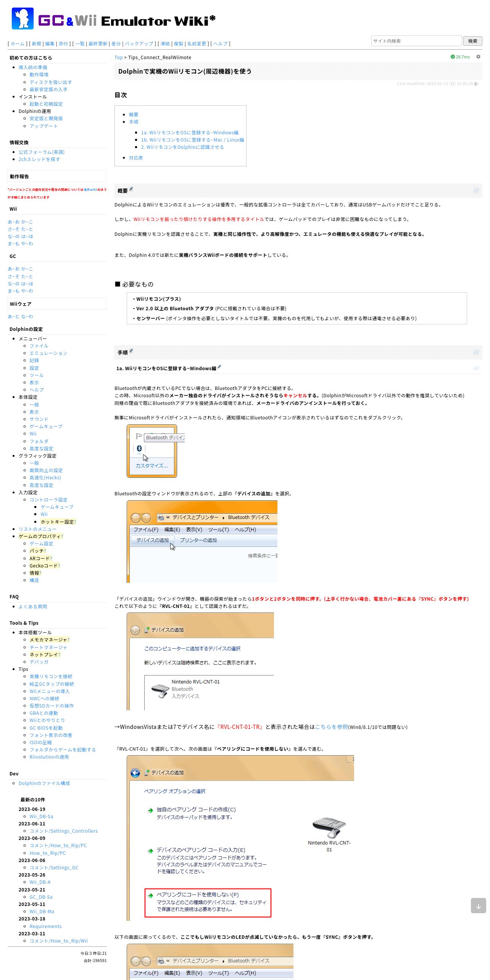Image resolution: width=490 pixels, height=980 pixels.
Task: Select 編集 in the top menu
Action: pos(50,44)
